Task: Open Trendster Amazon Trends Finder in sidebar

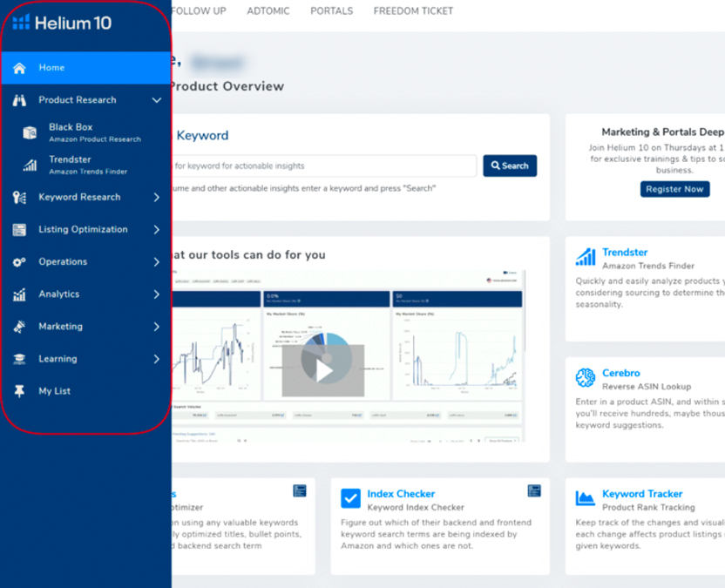Action: [x=86, y=165]
